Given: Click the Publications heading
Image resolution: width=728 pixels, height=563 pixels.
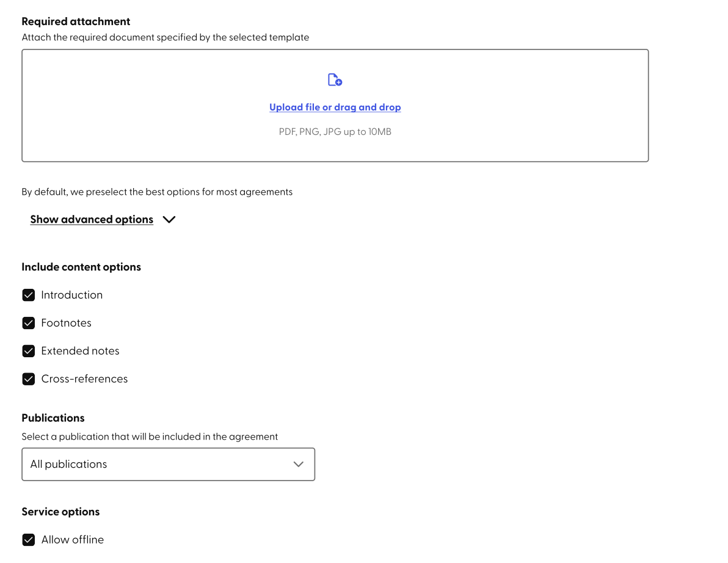Looking at the screenshot, I should [53, 418].
